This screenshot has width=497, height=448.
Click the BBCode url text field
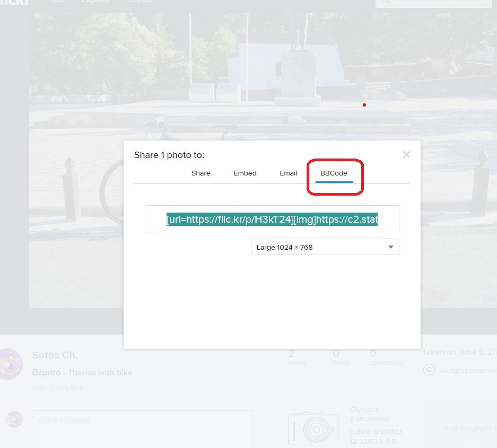coord(272,219)
